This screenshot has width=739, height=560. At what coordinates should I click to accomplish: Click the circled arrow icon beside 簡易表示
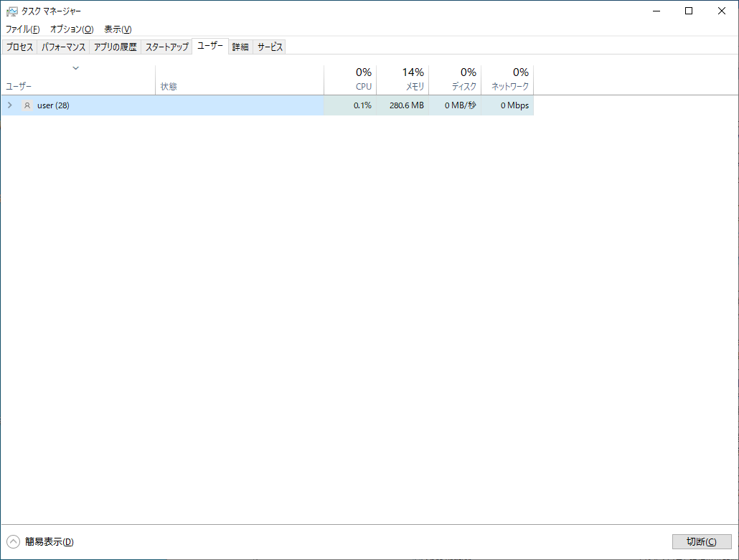pyautogui.click(x=13, y=542)
